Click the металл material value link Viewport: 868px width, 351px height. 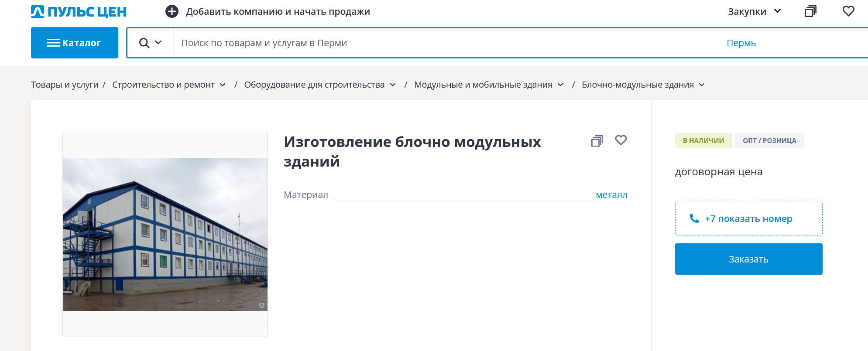coord(611,194)
